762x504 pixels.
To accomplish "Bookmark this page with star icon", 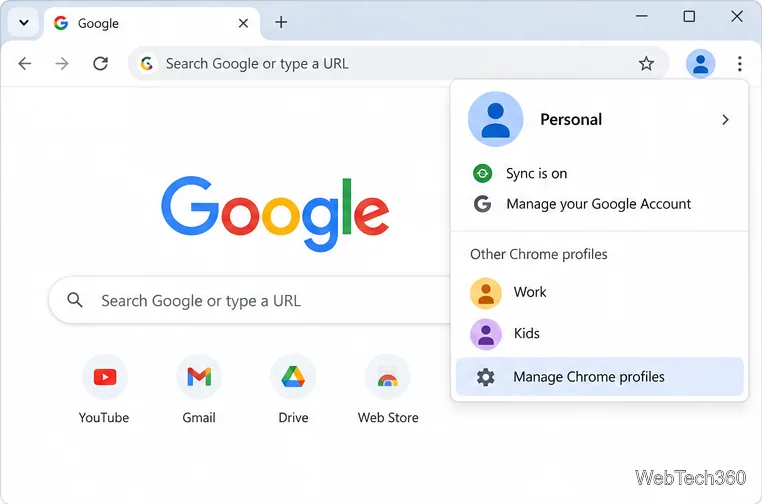I will (646, 63).
